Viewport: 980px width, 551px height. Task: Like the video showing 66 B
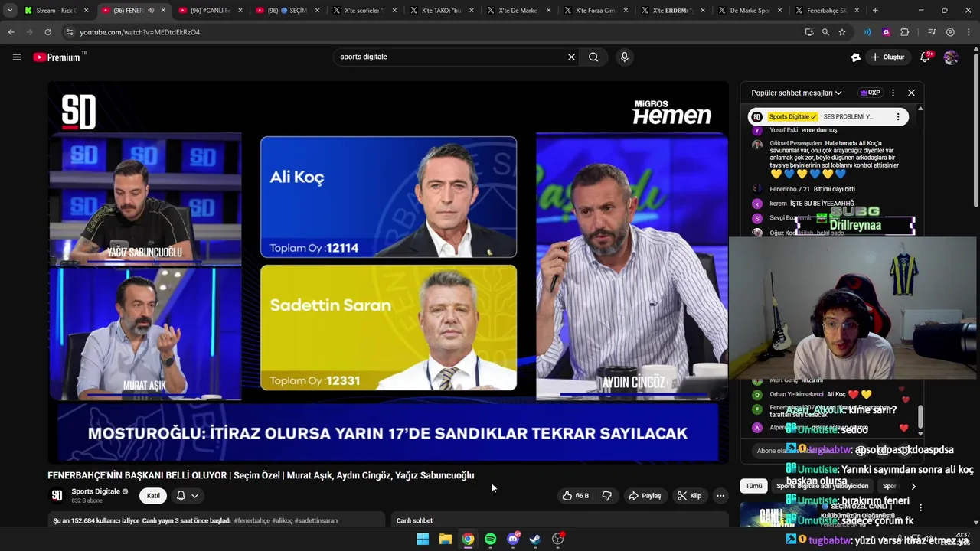click(575, 496)
